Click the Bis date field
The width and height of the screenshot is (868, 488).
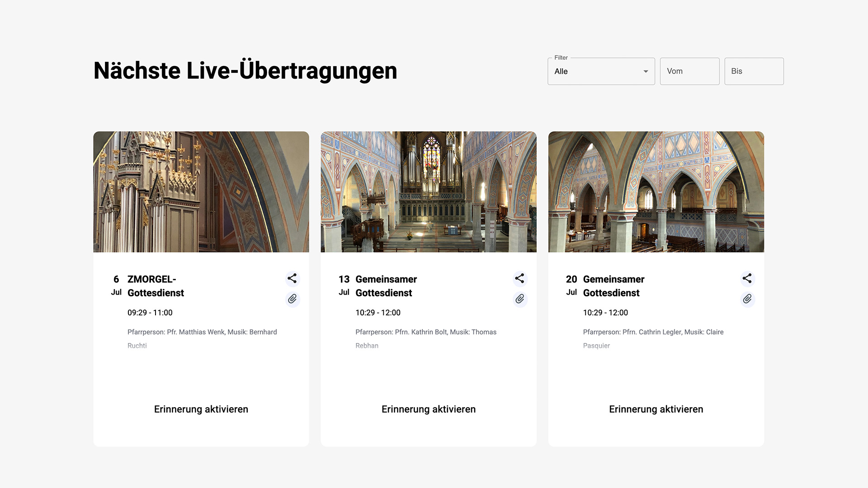pos(754,71)
